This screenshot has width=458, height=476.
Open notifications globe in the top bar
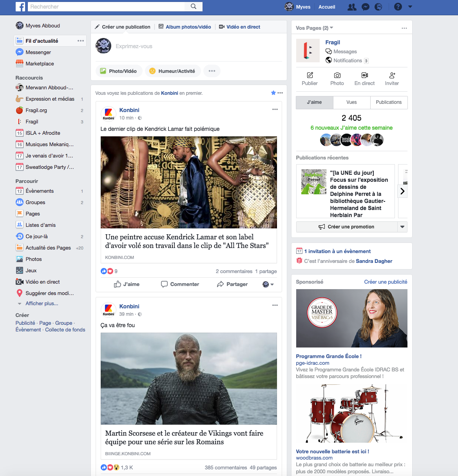pos(378,7)
